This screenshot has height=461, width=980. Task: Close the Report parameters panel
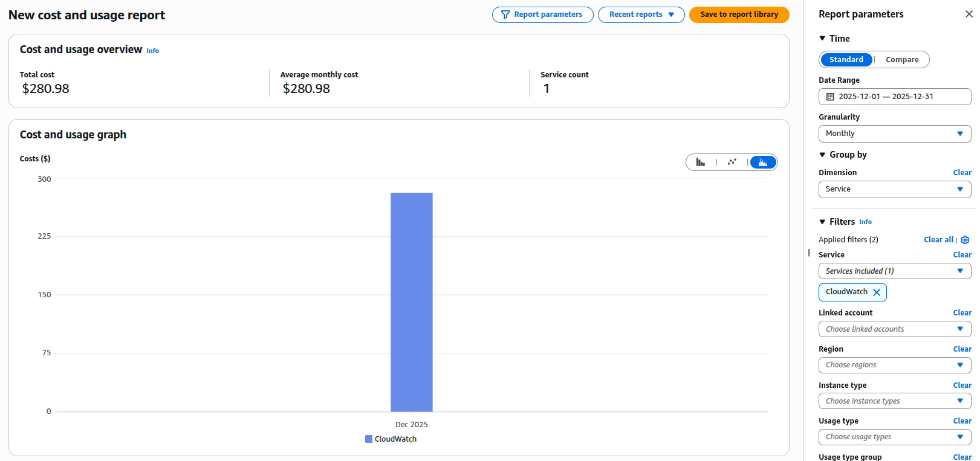tap(969, 14)
